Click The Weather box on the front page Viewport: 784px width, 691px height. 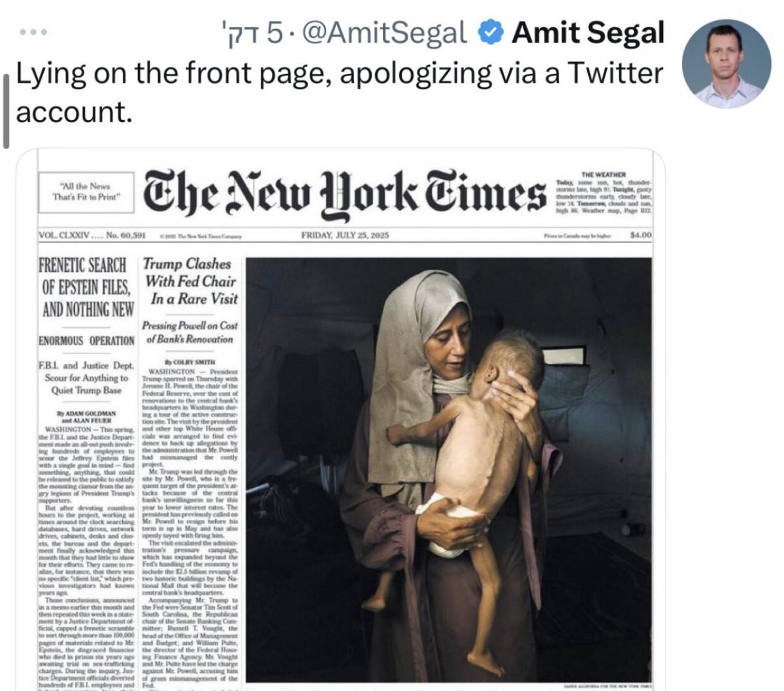coord(603,193)
